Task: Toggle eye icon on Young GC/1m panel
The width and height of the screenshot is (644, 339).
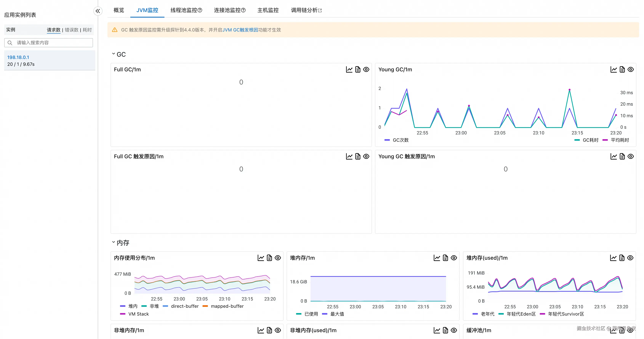Action: click(630, 70)
